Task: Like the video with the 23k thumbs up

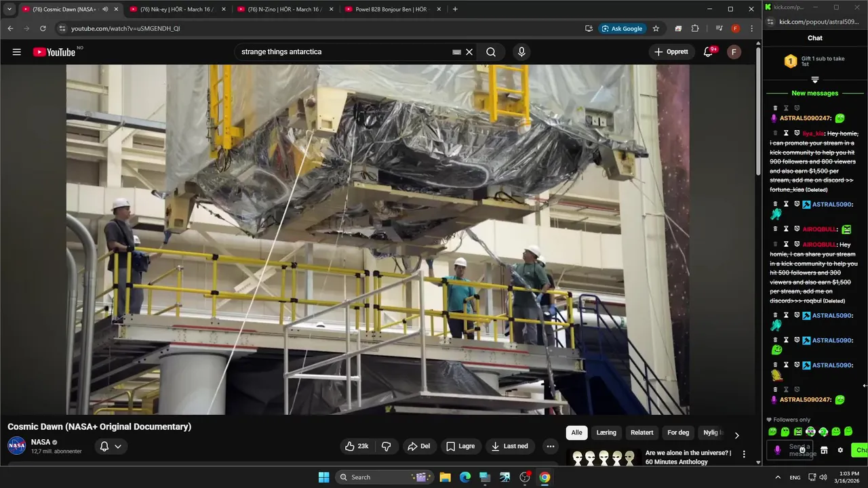Action: [x=357, y=446]
